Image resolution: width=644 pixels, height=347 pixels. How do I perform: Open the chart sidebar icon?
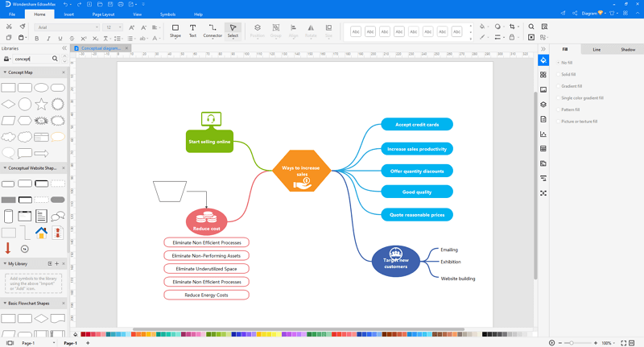click(543, 134)
